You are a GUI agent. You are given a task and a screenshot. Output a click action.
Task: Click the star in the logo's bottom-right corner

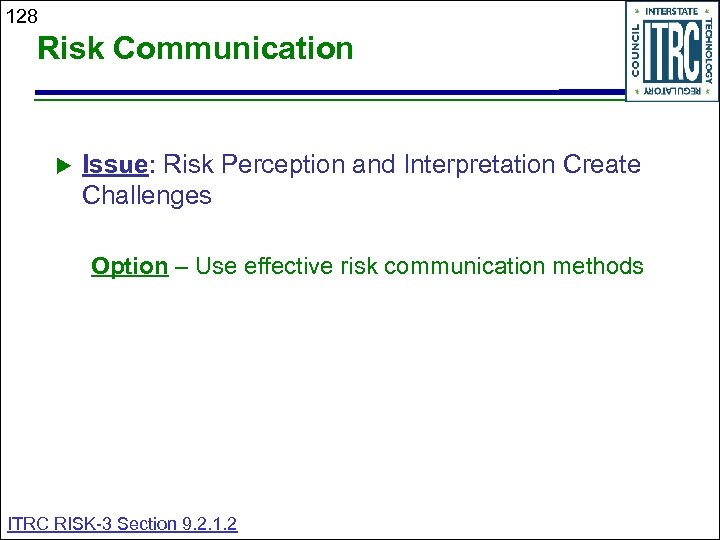pos(708,91)
